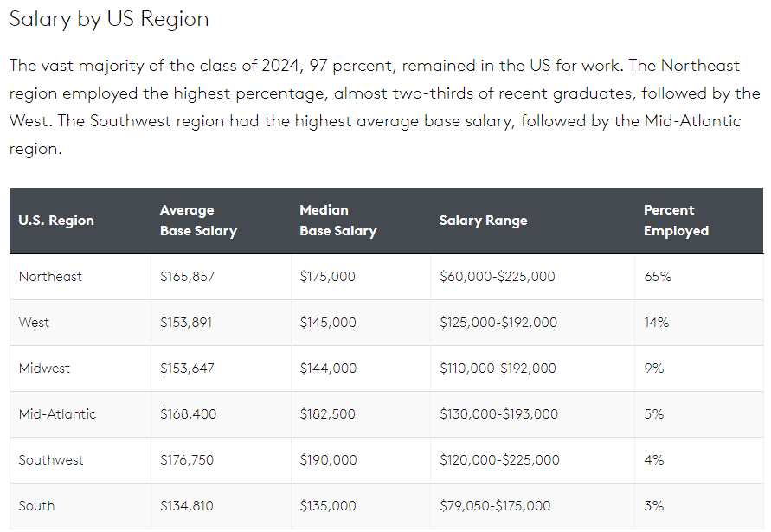Click the "Median Base Salary" column header

[x=337, y=221]
